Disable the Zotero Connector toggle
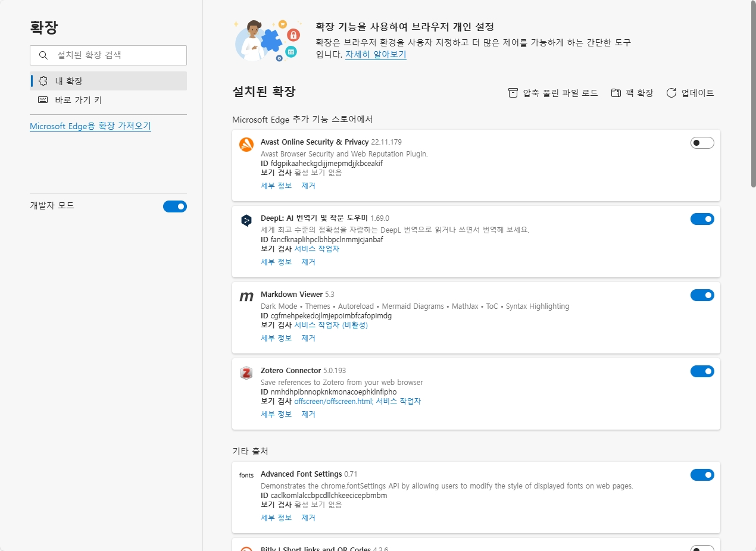756x551 pixels. point(702,371)
